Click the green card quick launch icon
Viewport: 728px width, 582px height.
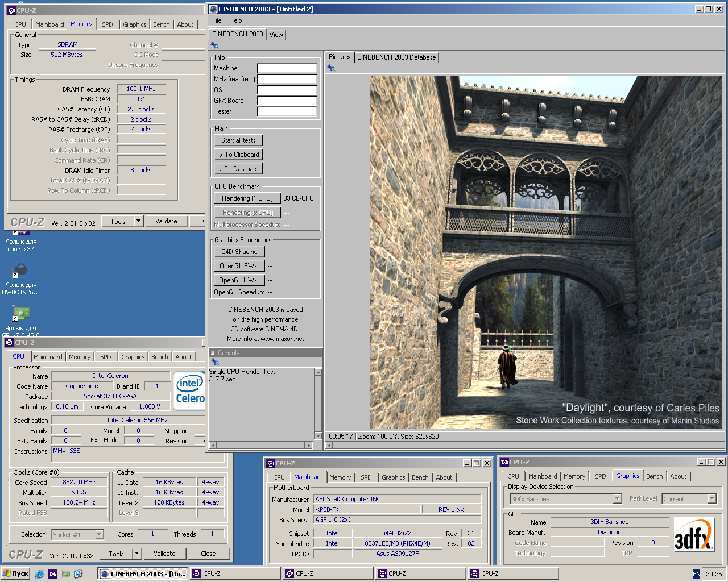[65, 574]
